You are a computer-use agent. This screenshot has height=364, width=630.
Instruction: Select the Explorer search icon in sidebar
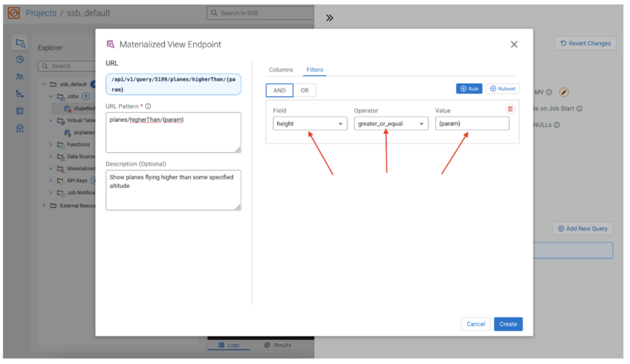20,43
